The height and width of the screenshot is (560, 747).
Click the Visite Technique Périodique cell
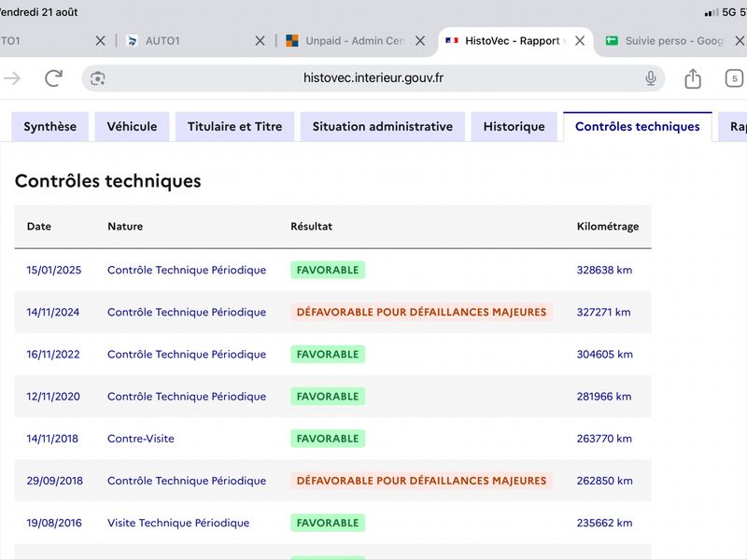tap(178, 523)
